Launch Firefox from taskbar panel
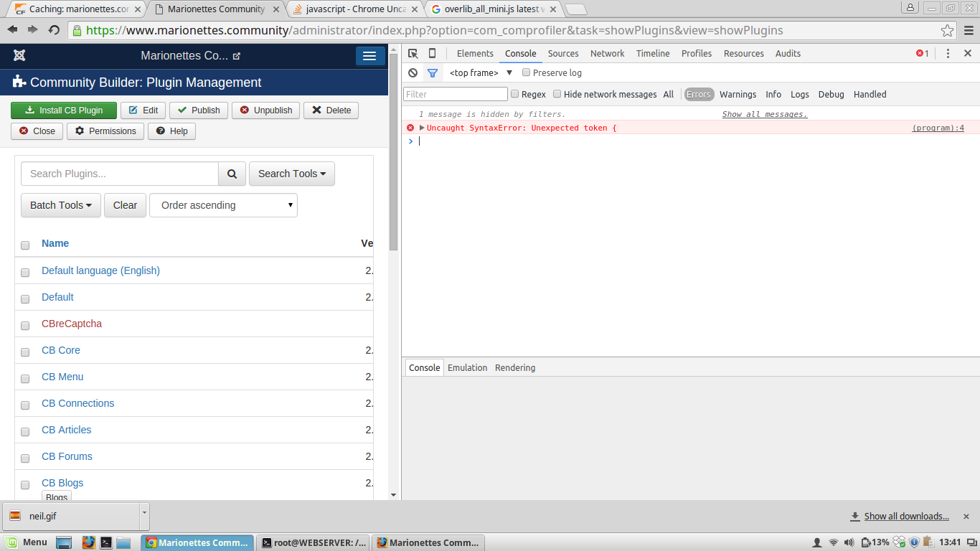This screenshot has height=551, width=980. [x=88, y=542]
